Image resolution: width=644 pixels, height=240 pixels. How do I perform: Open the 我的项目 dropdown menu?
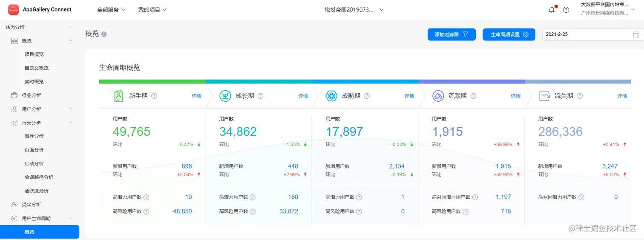pos(152,10)
